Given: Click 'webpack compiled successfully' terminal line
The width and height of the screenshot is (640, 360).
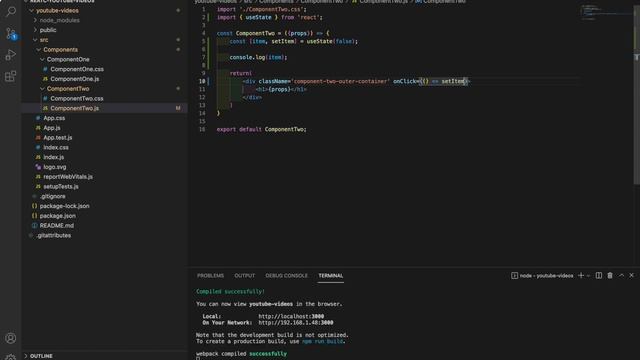Looking at the screenshot, I should [241, 354].
